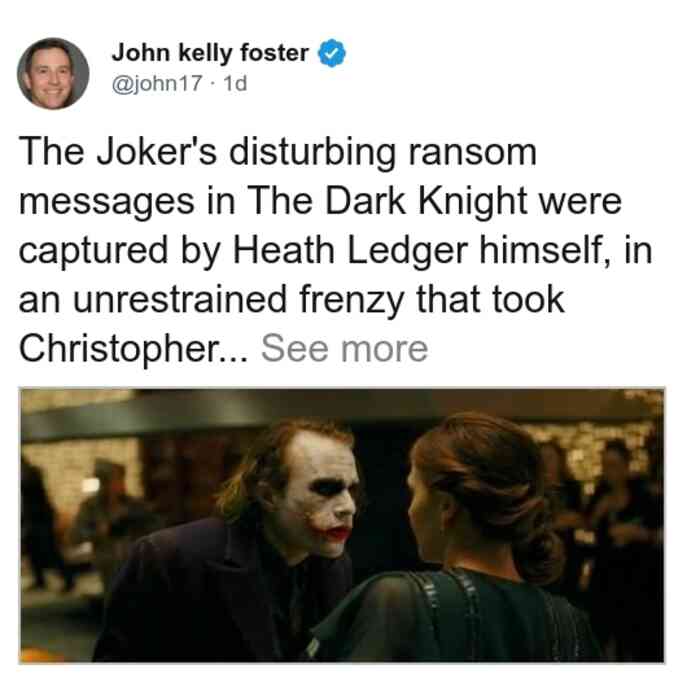Screen dimensions: 700x700
Task: Open the display name John kelly foster
Action: click(x=210, y=53)
